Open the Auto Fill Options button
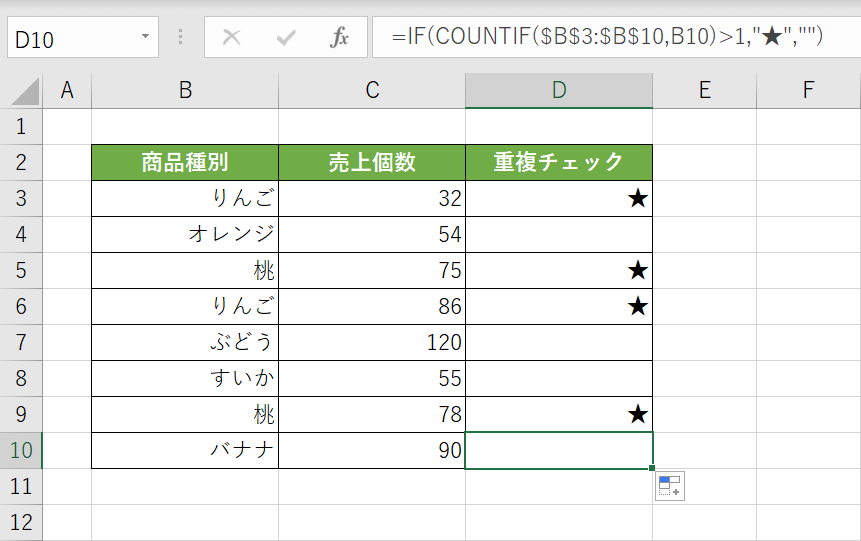Viewport: 861px width, 541px height. (669, 486)
